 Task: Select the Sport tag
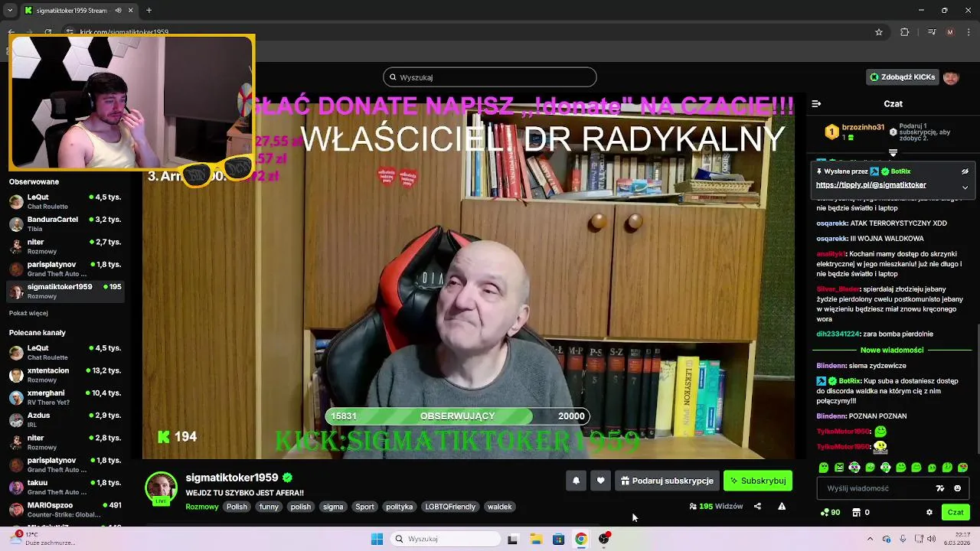coord(365,507)
